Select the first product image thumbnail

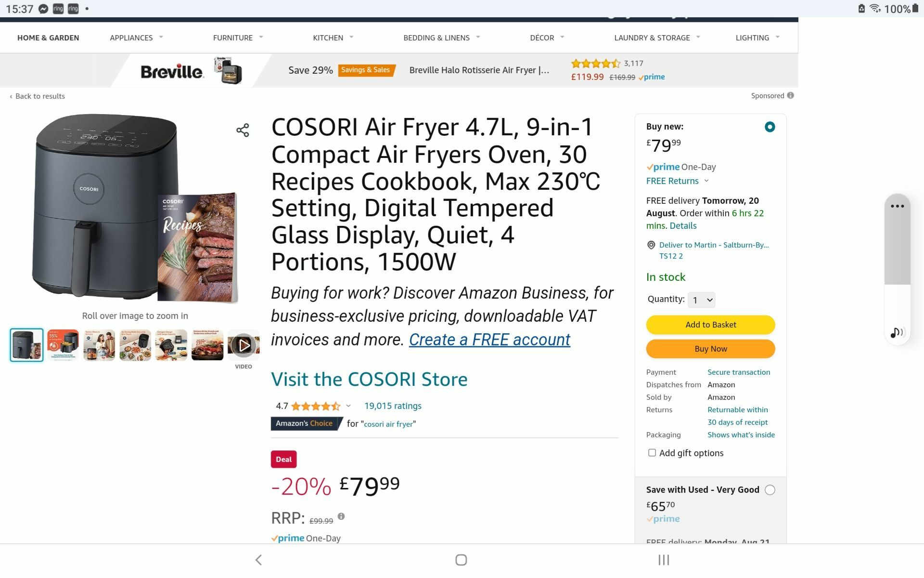click(26, 344)
